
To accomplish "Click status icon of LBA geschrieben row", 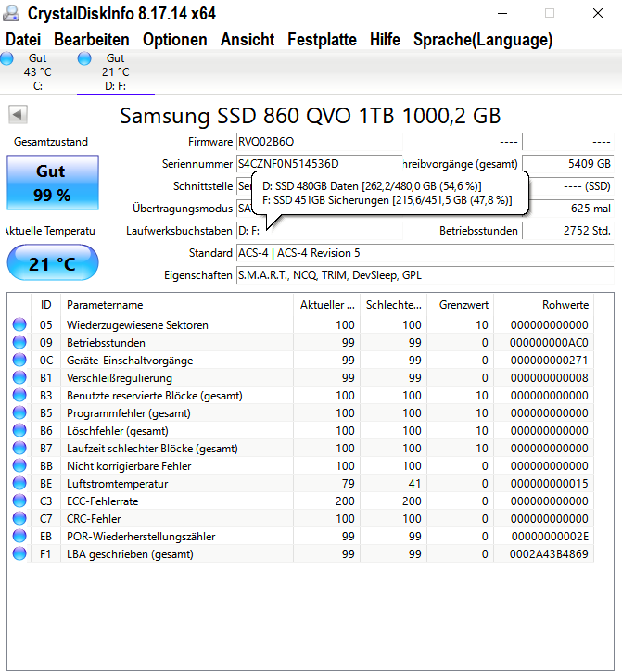I will (19, 552).
